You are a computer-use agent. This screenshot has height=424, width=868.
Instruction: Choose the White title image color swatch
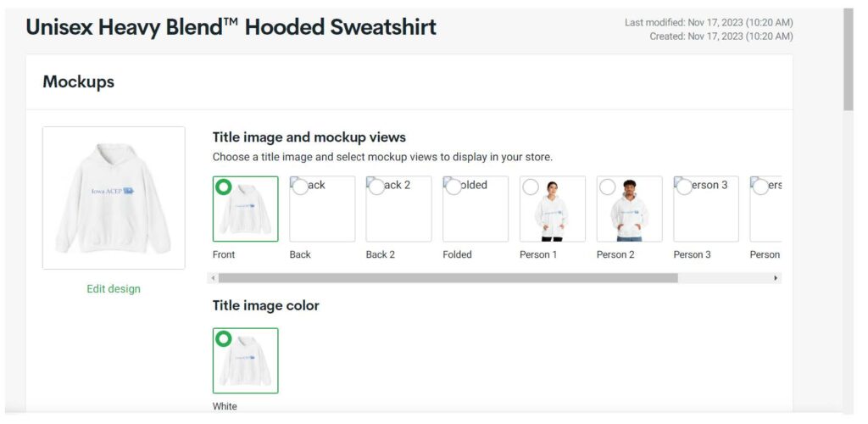click(x=245, y=360)
